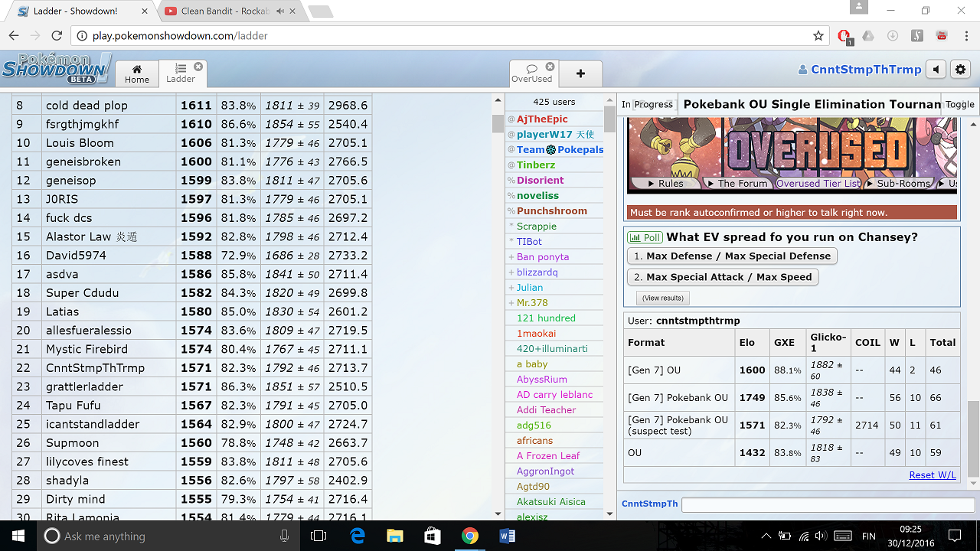
Task: Select ladder player 'Tapu Fufu'
Action: (x=73, y=406)
